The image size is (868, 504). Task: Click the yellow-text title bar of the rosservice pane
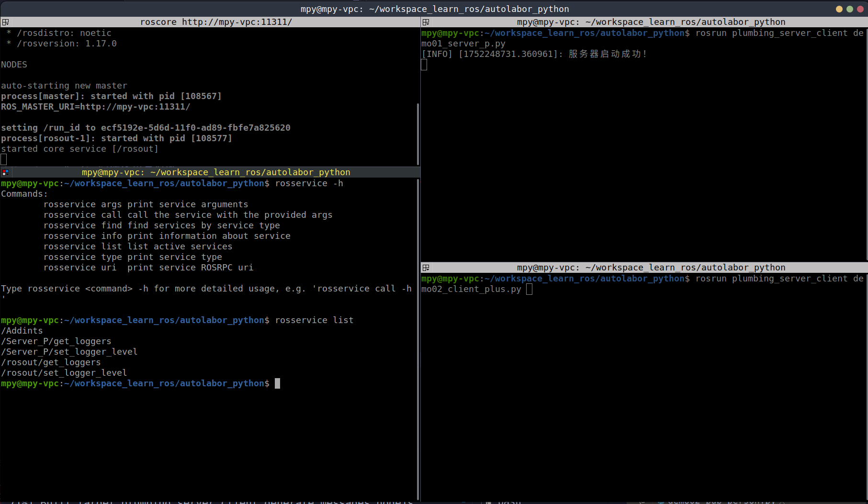(x=216, y=172)
